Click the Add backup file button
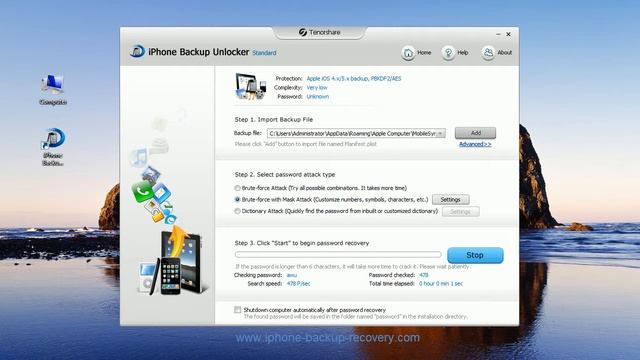The width and height of the screenshot is (640, 360). pyautogui.click(x=476, y=133)
